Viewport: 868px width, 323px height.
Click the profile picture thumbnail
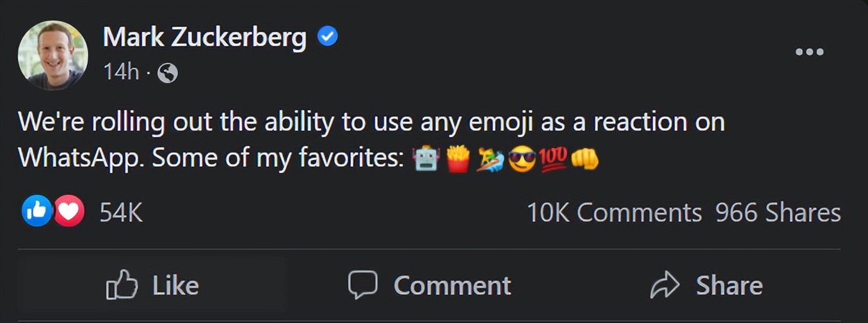click(53, 55)
